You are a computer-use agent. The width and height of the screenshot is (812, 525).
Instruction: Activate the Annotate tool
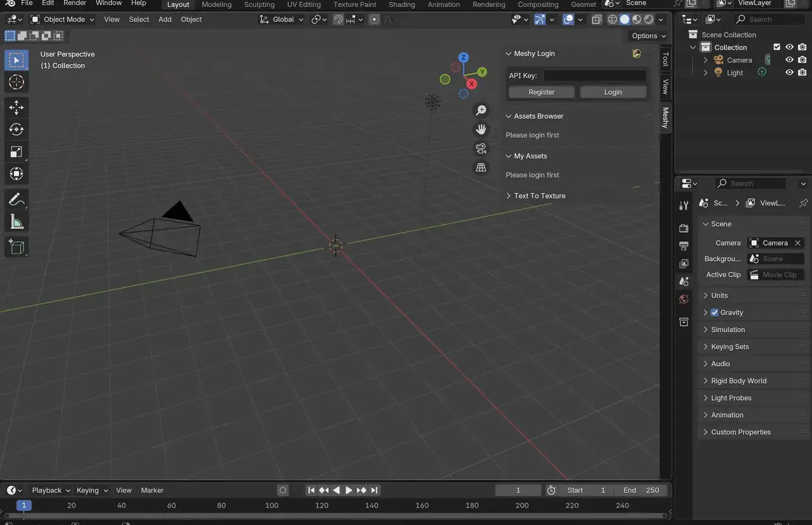click(x=16, y=198)
